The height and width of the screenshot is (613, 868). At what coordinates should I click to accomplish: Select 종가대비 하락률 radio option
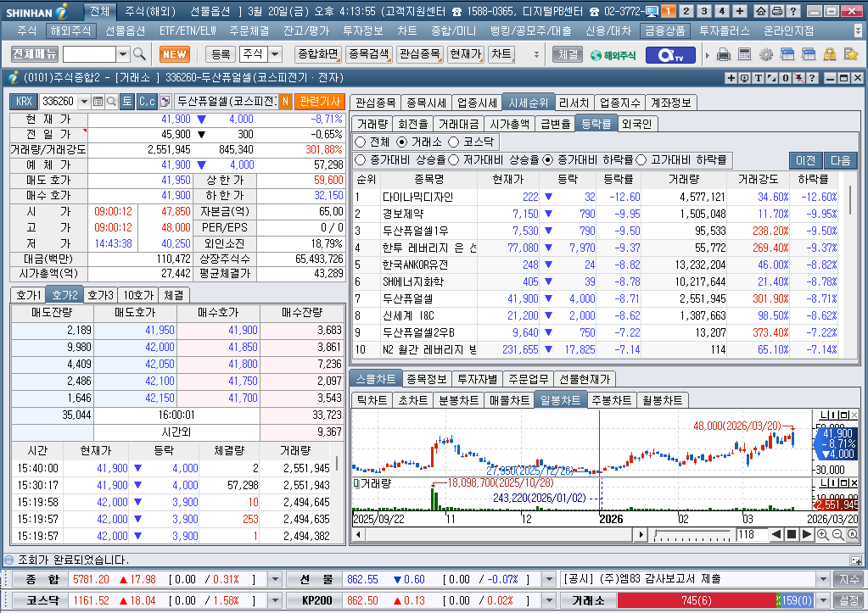pos(548,160)
